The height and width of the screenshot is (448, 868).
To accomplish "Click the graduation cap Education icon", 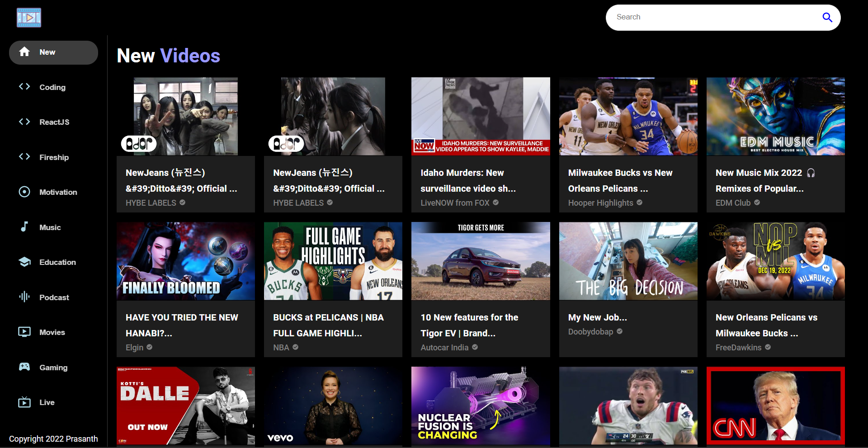I will click(x=24, y=262).
